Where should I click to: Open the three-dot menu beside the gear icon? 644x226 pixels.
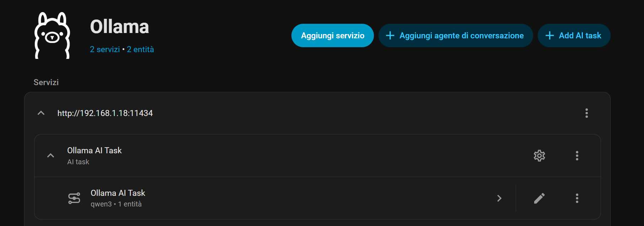tap(577, 156)
